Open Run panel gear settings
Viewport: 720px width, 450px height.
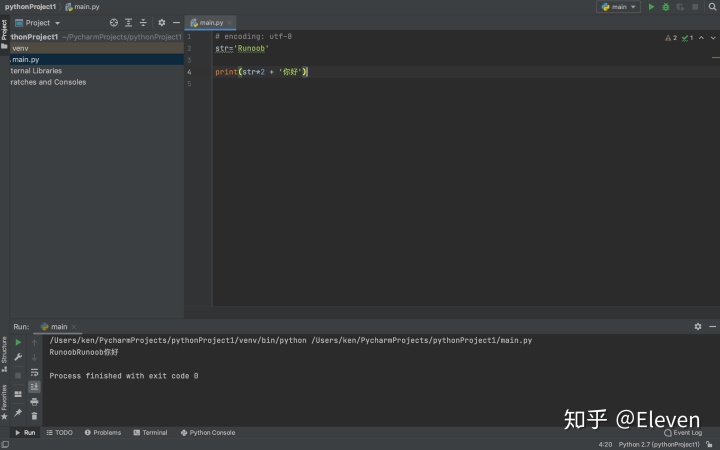[698, 326]
